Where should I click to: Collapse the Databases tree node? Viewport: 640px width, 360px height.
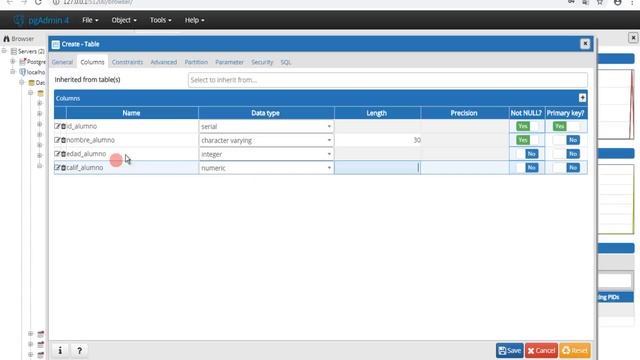point(22,82)
